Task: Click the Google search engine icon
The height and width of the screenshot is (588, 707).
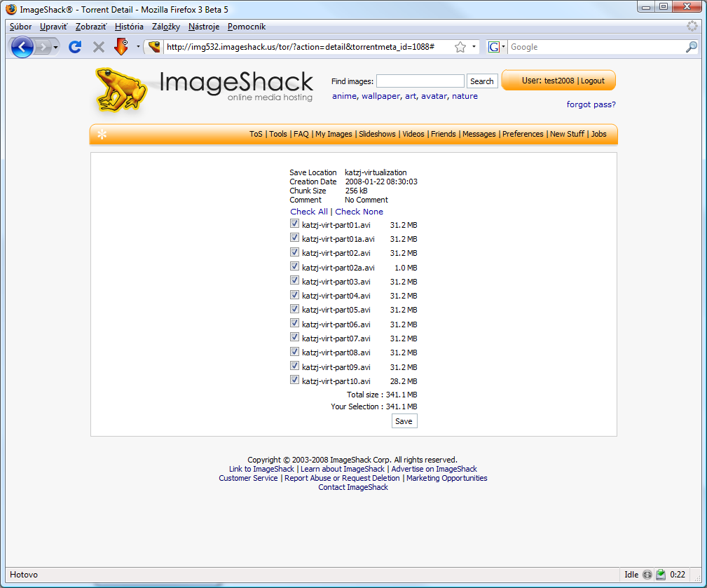Action: click(494, 47)
